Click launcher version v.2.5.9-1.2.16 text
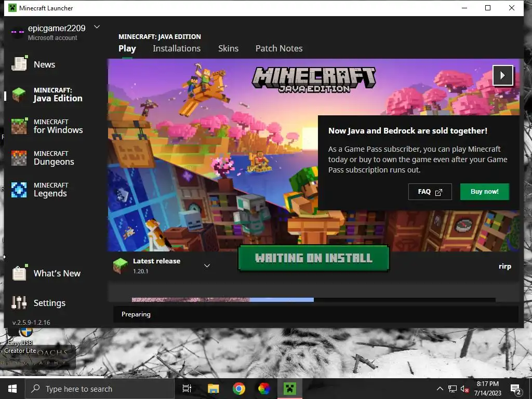This screenshot has width=532, height=399. (x=31, y=322)
